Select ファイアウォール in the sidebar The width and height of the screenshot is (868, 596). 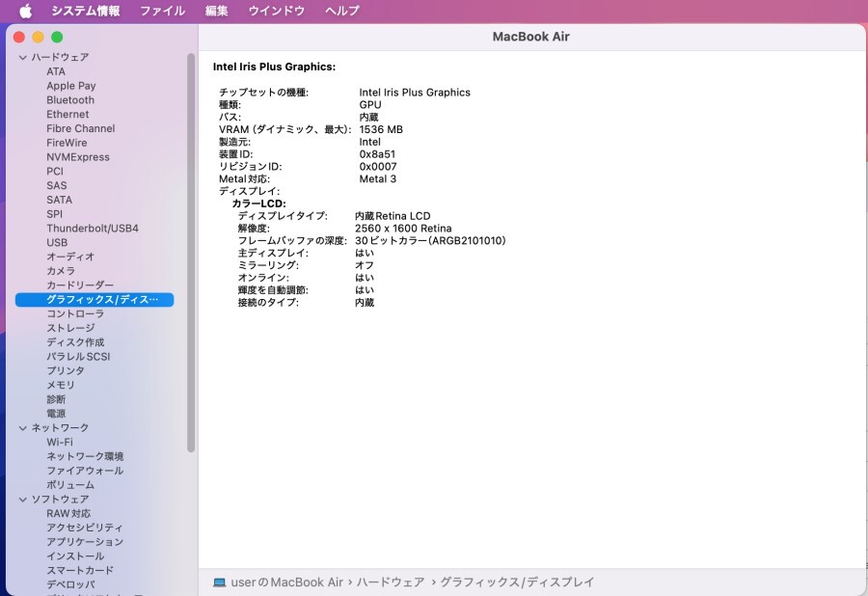coord(85,471)
